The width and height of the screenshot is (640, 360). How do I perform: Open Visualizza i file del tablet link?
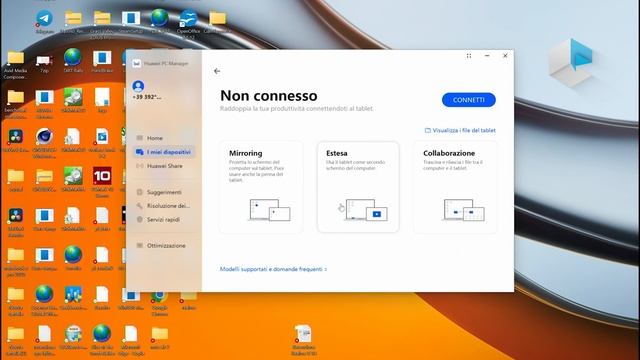click(x=460, y=130)
